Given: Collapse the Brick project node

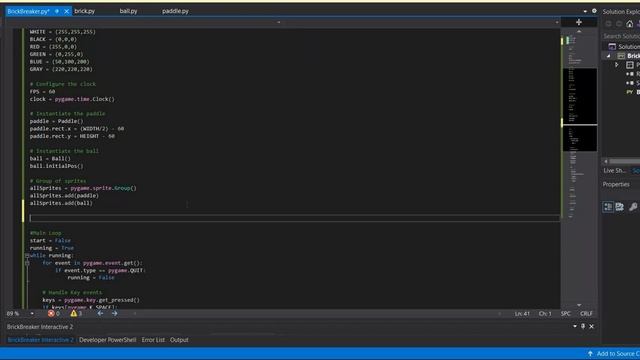Looking at the screenshot, I should coord(609,56).
